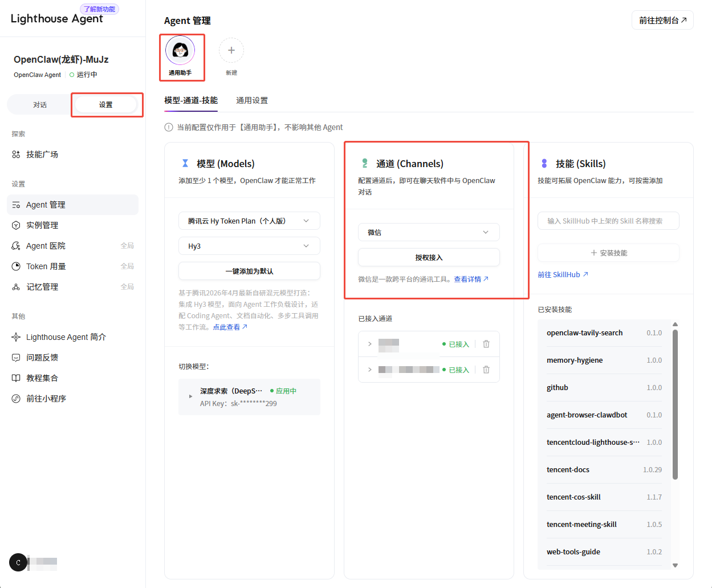
Task: Click the SkillHub skill search field
Action: click(608, 221)
